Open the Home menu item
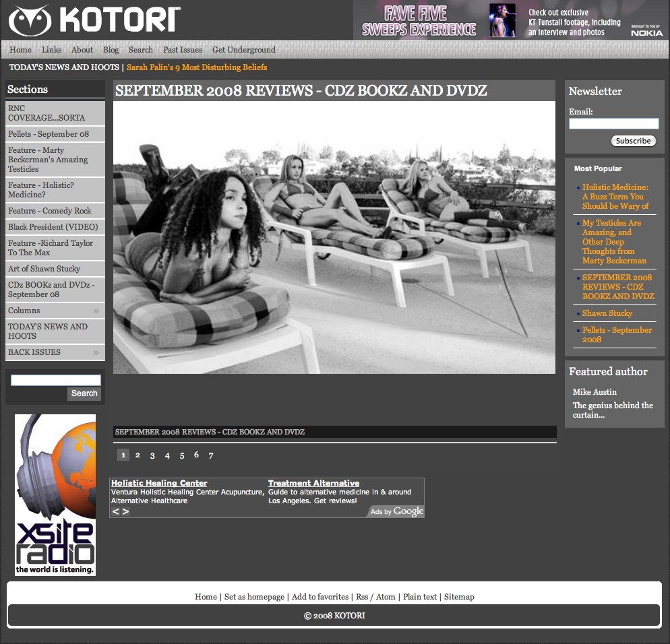The width and height of the screenshot is (670, 644). click(x=20, y=50)
